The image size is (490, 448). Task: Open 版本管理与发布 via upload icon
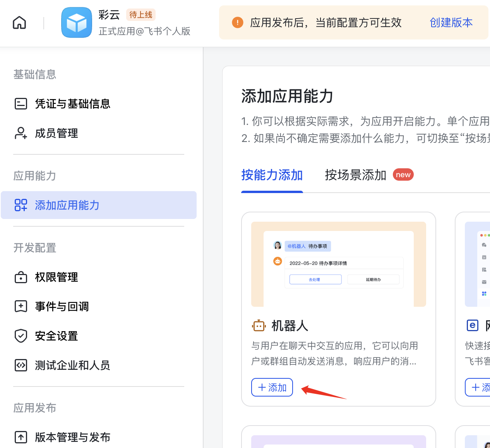(21, 437)
